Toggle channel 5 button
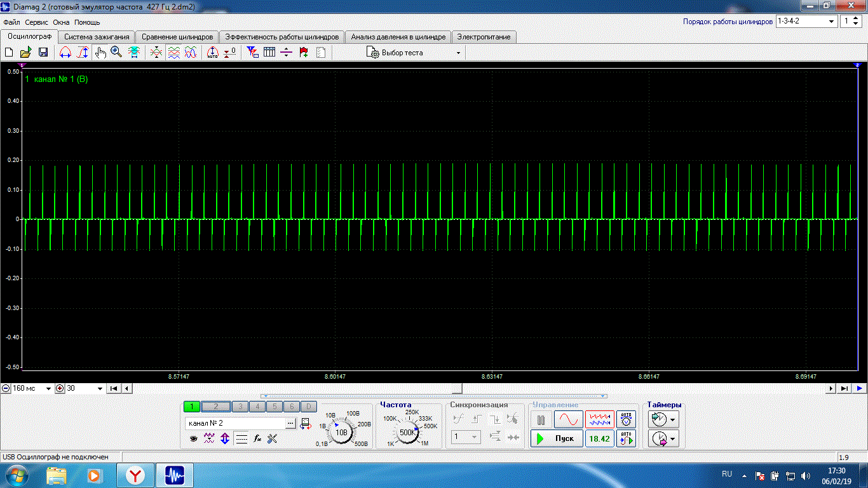The image size is (868, 488). tap(275, 407)
